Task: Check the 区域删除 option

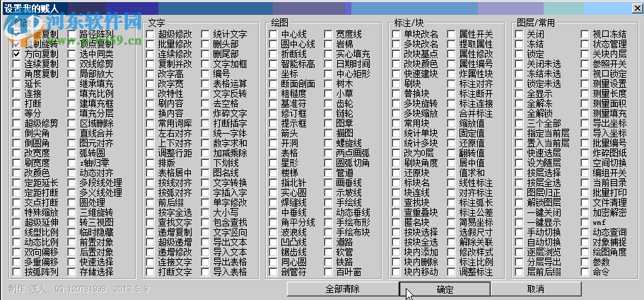Action: click(72, 123)
